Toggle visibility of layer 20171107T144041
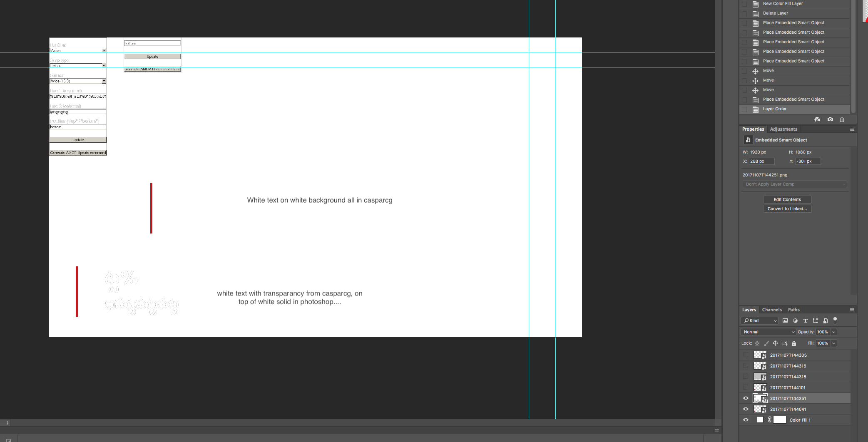868x442 pixels. (745, 409)
